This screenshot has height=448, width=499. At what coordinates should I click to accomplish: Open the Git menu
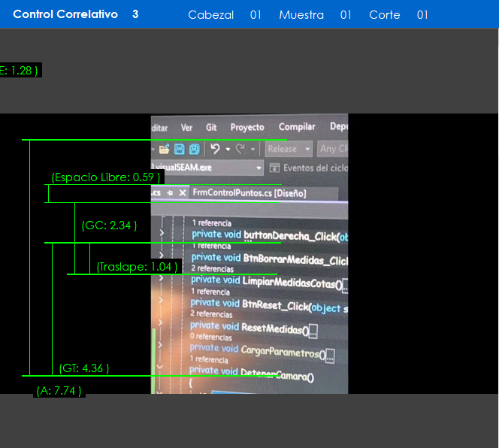[x=211, y=128]
